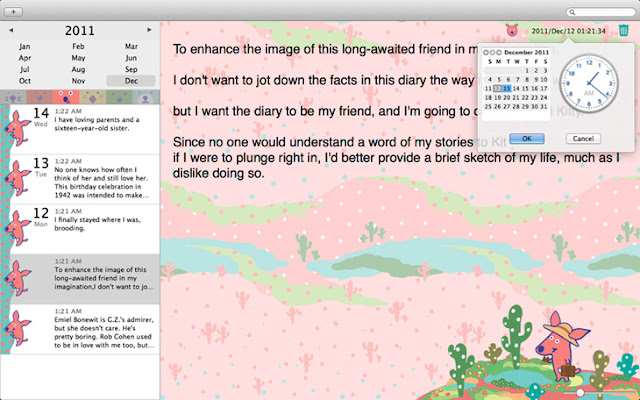The width and height of the screenshot is (640, 400).
Task: Pick day 1 in the calendar popup
Action: [527, 71]
